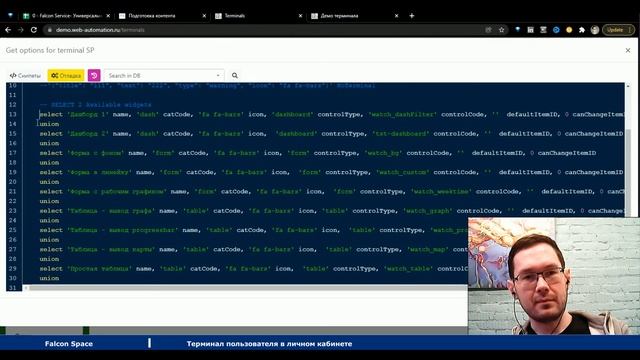This screenshot has height=360, width=640.
Task: Click the 'tst-dashboard' string on line 15
Action: pyautogui.click(x=400, y=133)
